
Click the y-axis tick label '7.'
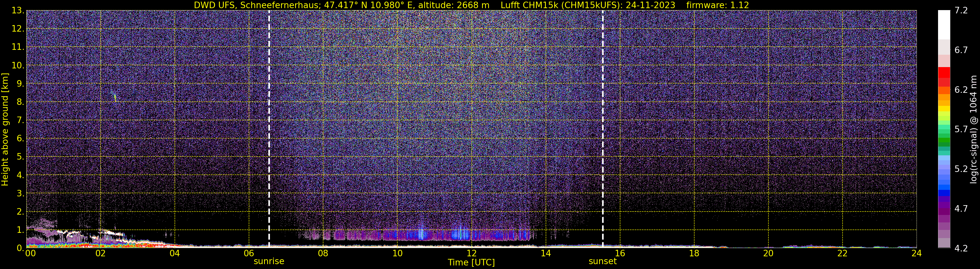pyautogui.click(x=20, y=120)
